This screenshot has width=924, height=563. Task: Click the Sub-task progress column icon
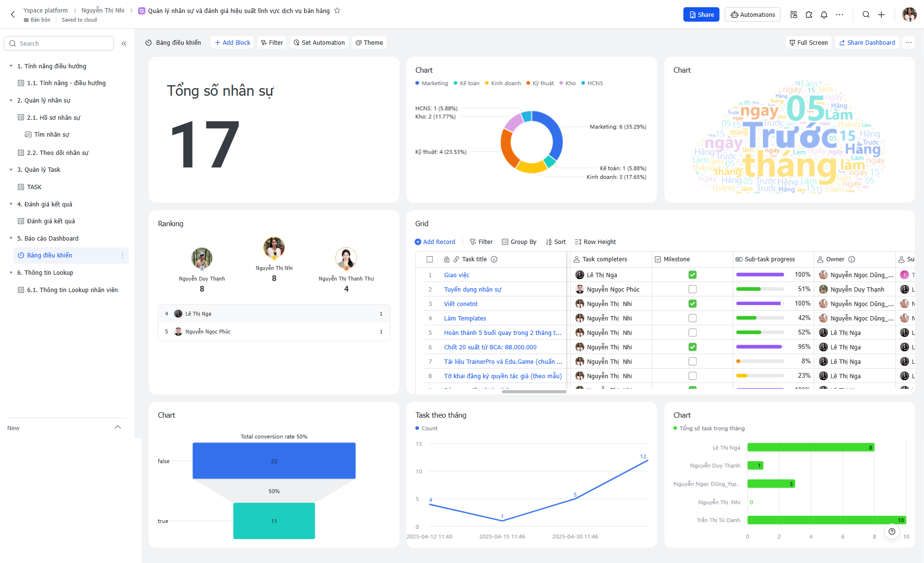[x=739, y=259]
